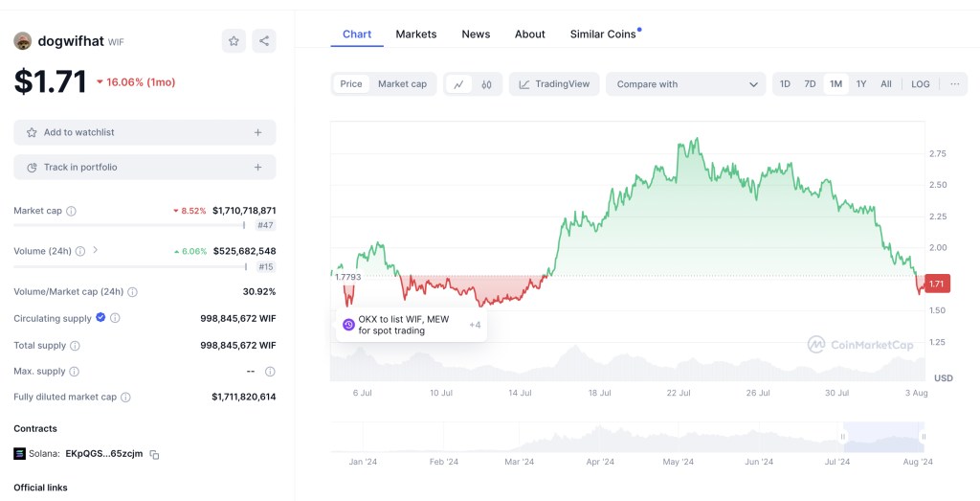Viewport: 980px width, 501px height.
Task: Click the market cap rank #47 badge
Action: 266,226
